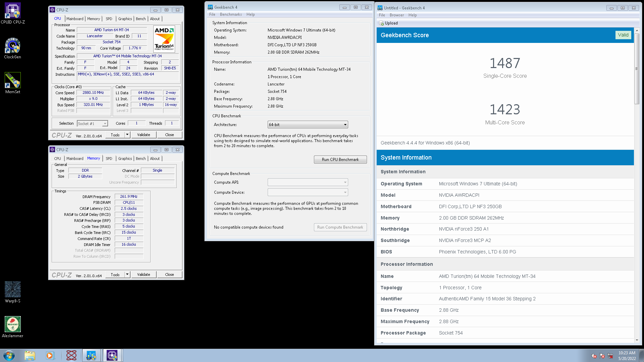Click the AMD Turion64 logo in CPU-Z
The width and height of the screenshot is (644, 362).
164,39
